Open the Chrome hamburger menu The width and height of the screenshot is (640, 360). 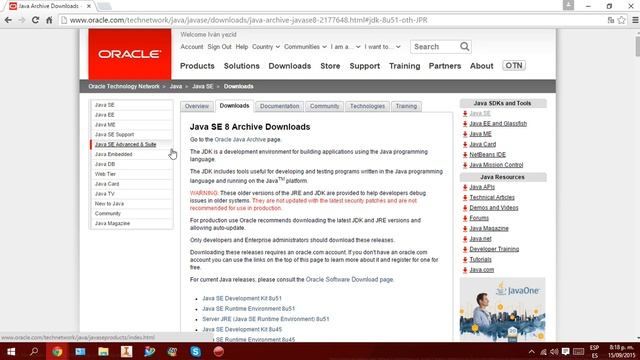tap(635, 20)
